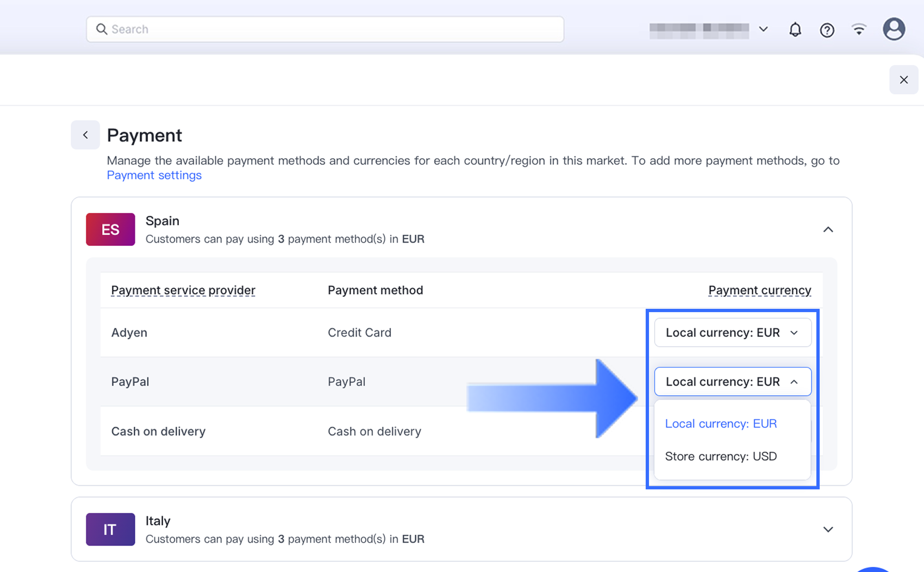Select 'Local currency: EUR' option
Screen dimensions: 924x572
point(721,424)
